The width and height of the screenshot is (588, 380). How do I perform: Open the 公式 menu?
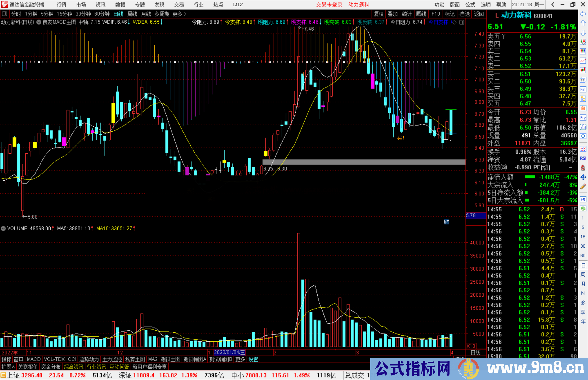[470, 5]
